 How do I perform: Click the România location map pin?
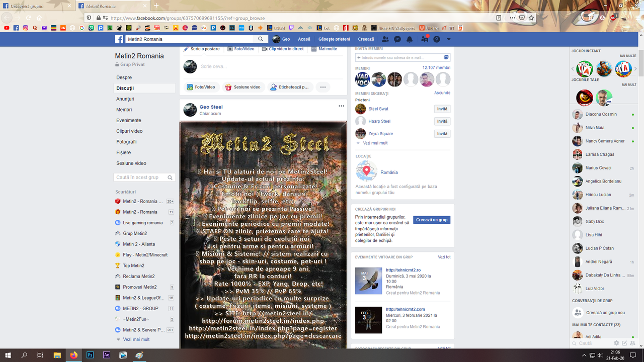(x=366, y=171)
